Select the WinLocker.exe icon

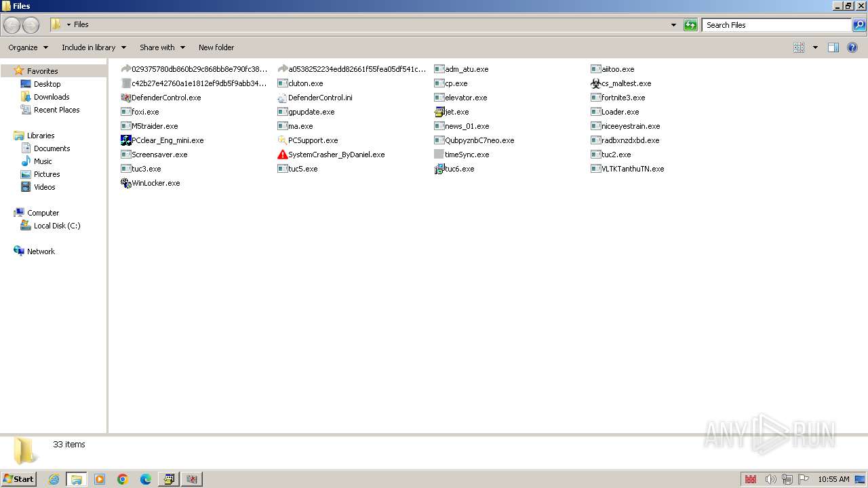[x=126, y=183]
